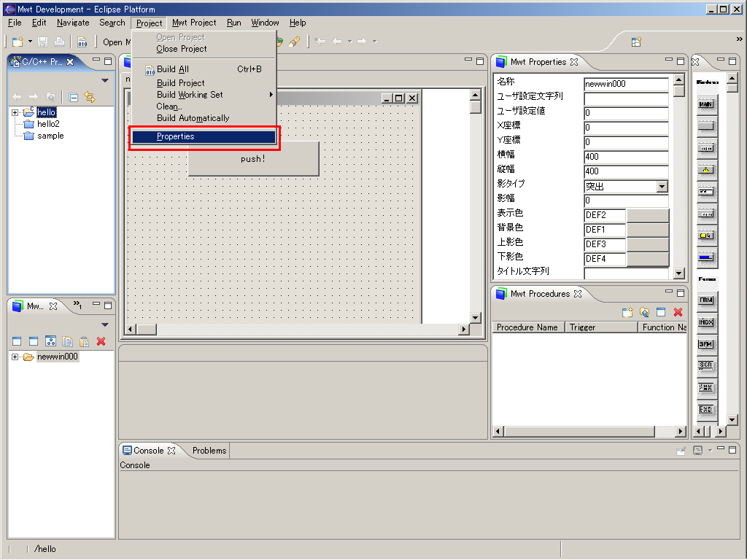Click second folder icon in Mwt Procedures
Image resolution: width=747 pixels, height=560 pixels.
click(645, 312)
